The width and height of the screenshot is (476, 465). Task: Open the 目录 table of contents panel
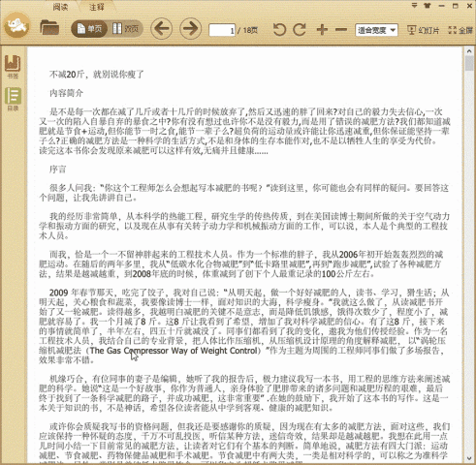pyautogui.click(x=13, y=99)
